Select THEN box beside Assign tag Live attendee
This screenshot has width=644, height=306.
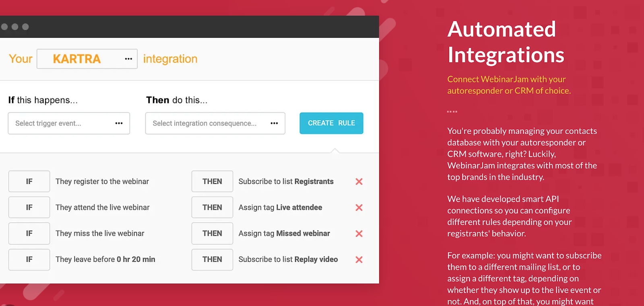point(212,207)
